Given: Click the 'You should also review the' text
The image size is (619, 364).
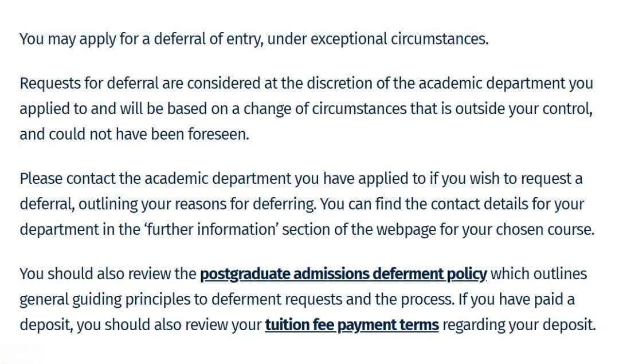Looking at the screenshot, I should click(108, 274).
